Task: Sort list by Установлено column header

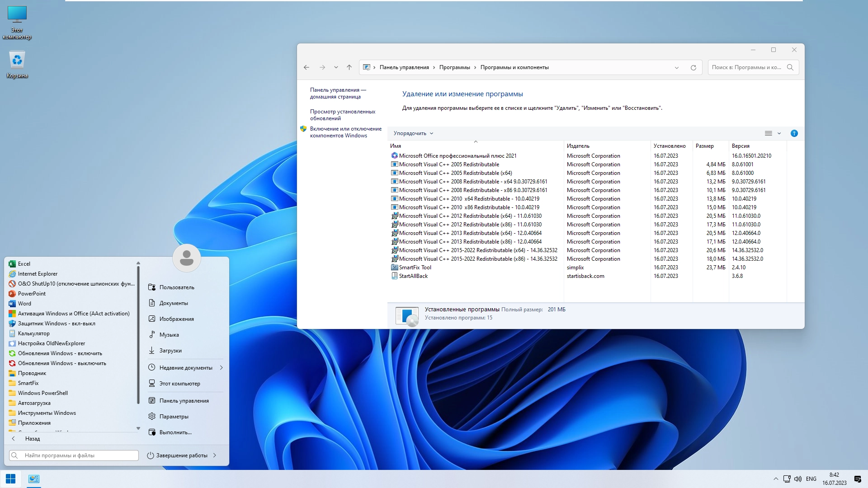Action: 671,146
